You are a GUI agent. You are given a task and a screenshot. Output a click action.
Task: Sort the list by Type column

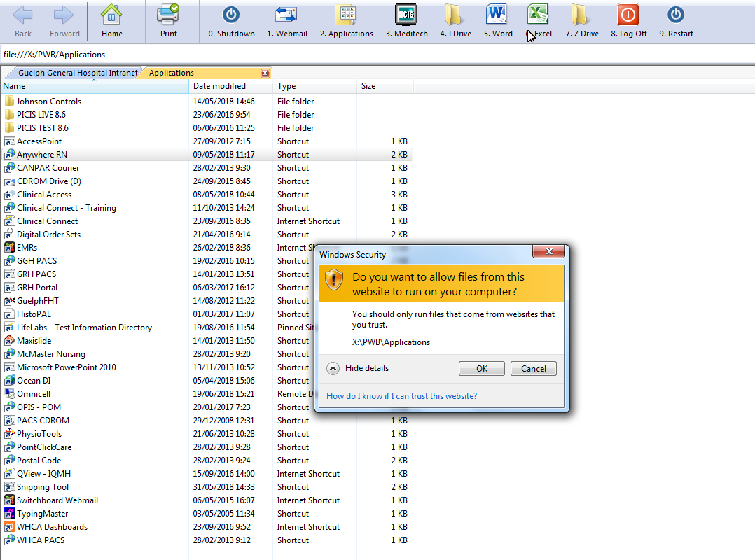click(315, 86)
